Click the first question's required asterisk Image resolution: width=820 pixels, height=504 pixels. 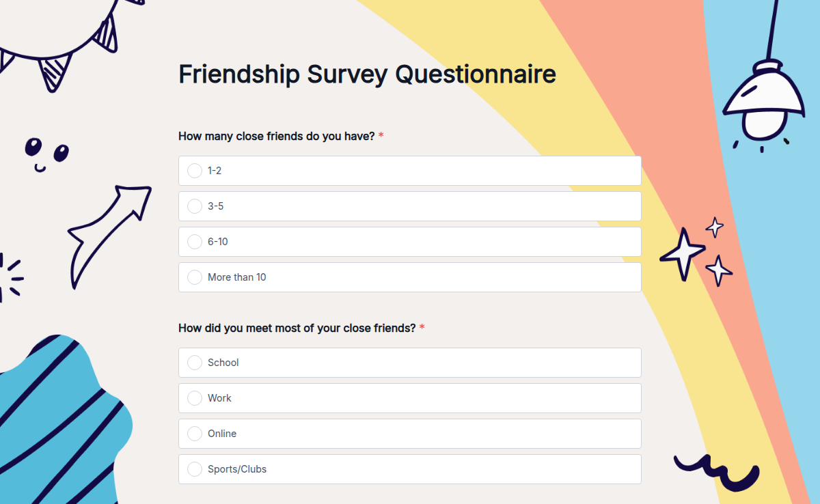[381, 136]
